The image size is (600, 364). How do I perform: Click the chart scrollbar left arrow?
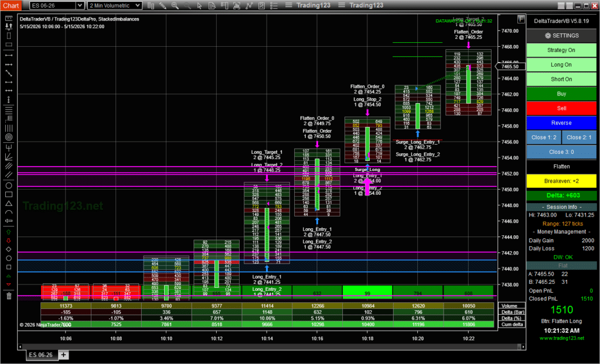pos(21,347)
